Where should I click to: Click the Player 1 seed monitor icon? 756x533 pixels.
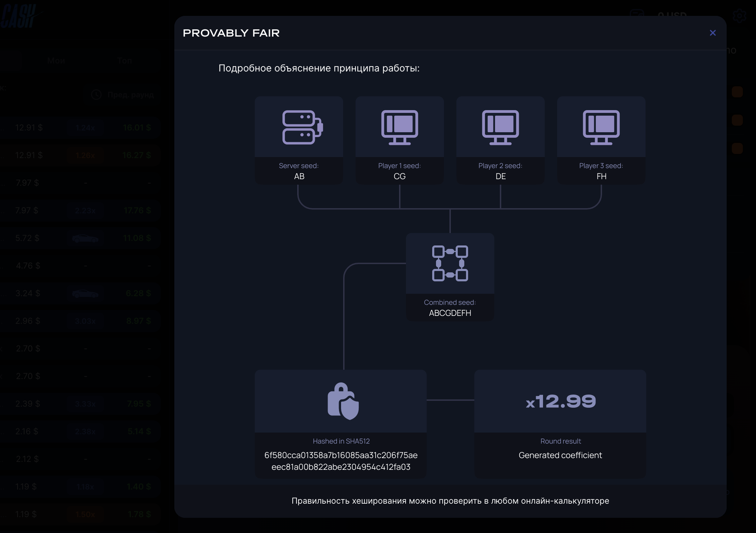[400, 127]
